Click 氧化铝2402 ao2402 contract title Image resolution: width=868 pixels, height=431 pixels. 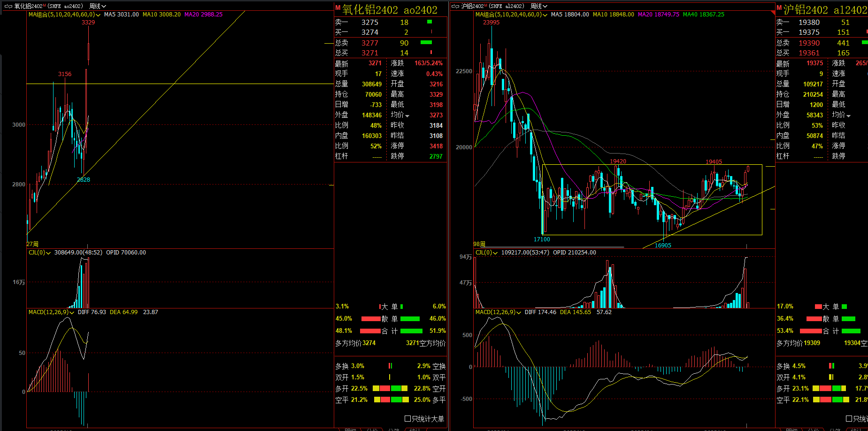point(390,10)
